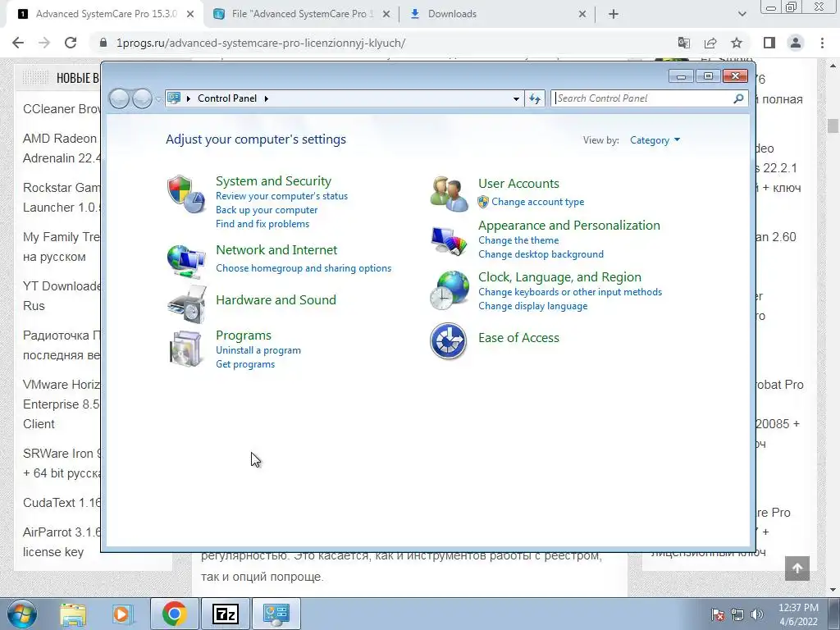This screenshot has width=840, height=630.
Task: Open Windows Explorer from taskbar
Action: point(73,614)
